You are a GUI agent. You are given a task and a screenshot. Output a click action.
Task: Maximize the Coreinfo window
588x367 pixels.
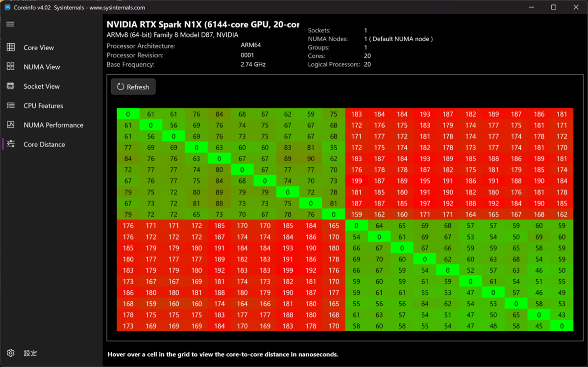coord(554,7)
